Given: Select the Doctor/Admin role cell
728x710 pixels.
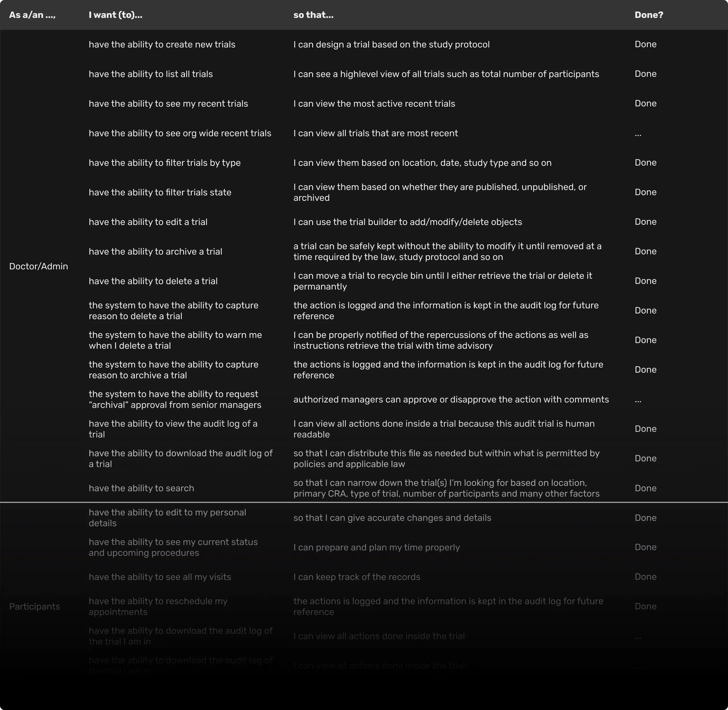Looking at the screenshot, I should (38, 266).
